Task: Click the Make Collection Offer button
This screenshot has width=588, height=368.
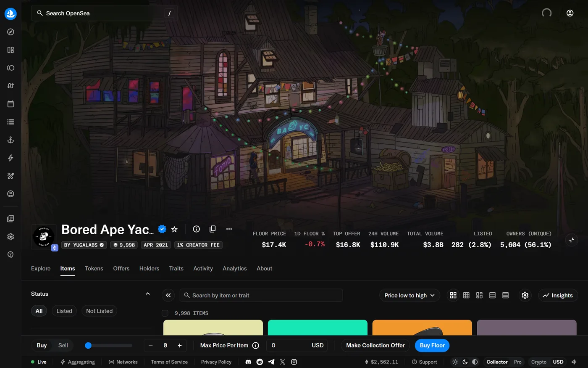Action: pyautogui.click(x=375, y=345)
